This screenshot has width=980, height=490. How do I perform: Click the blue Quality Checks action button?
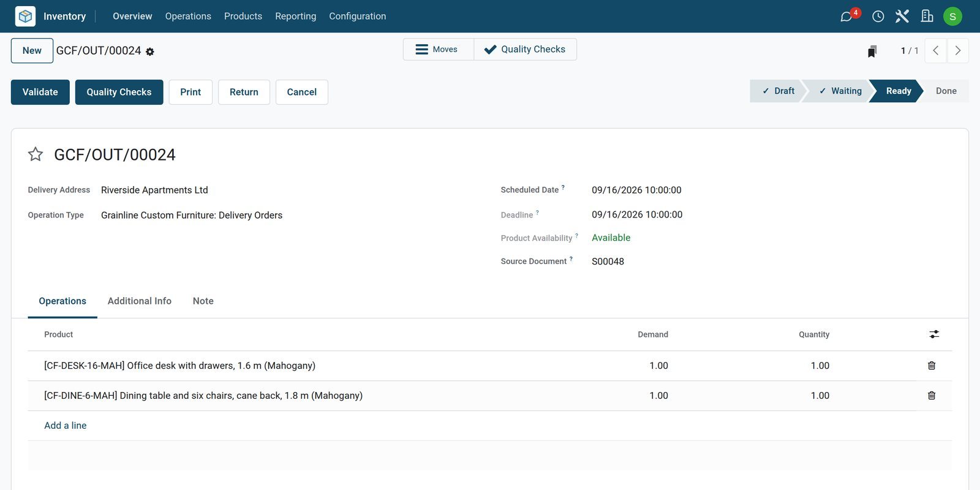point(119,92)
